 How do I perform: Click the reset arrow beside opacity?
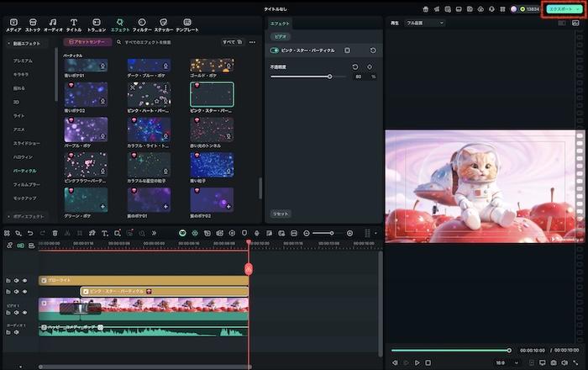355,66
